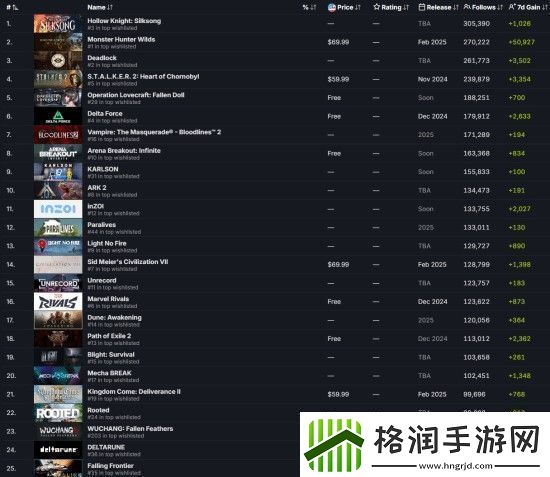The width and height of the screenshot is (550, 477).
Task: Open Blight: Survival thumbnail image
Action: (x=58, y=357)
